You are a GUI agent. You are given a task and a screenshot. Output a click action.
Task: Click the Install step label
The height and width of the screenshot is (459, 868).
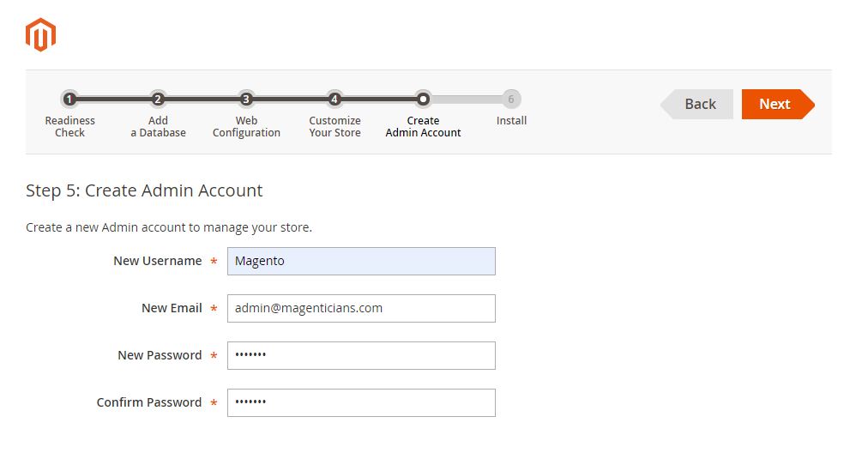(511, 120)
